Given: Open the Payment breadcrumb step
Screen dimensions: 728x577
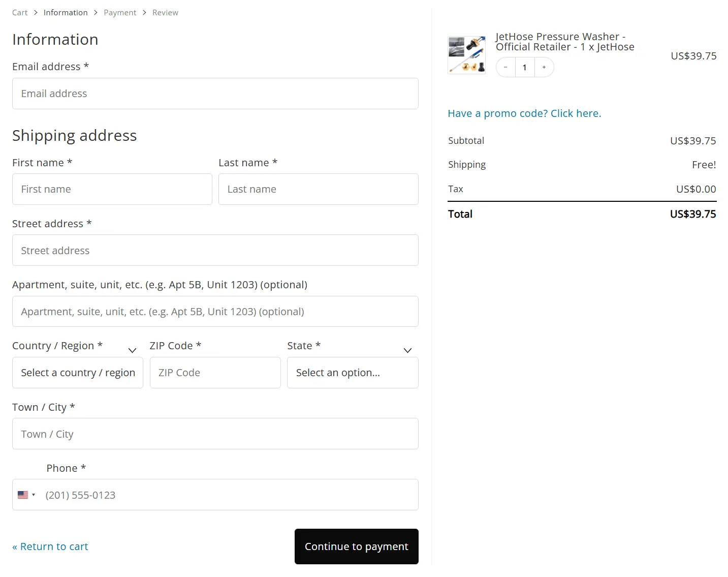Looking at the screenshot, I should 120,12.
